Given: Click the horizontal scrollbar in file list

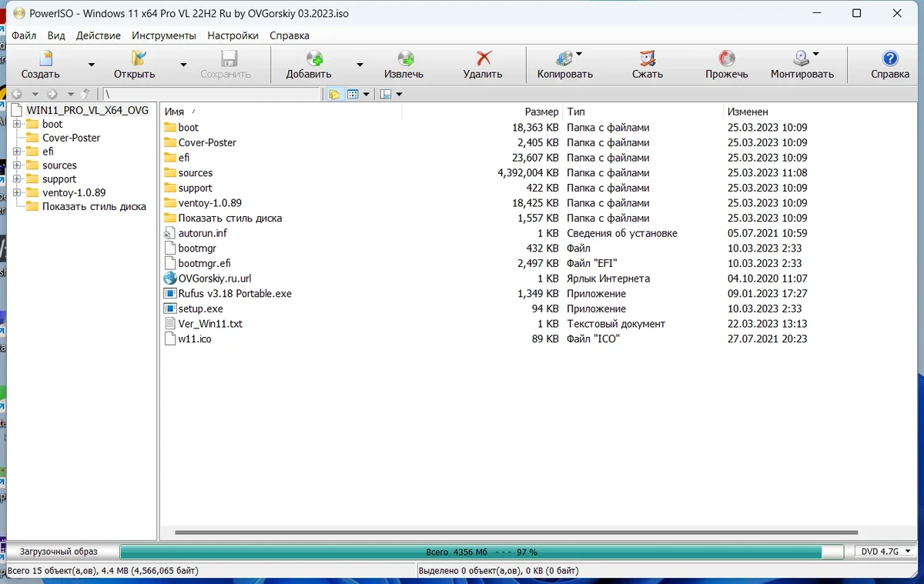Looking at the screenshot, I should [x=516, y=532].
